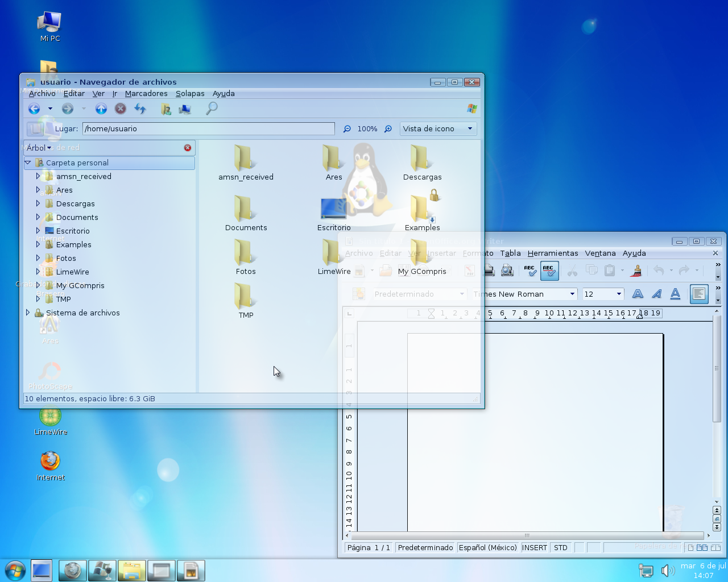Expand amsn_received in tree
The image size is (728, 582).
click(38, 176)
